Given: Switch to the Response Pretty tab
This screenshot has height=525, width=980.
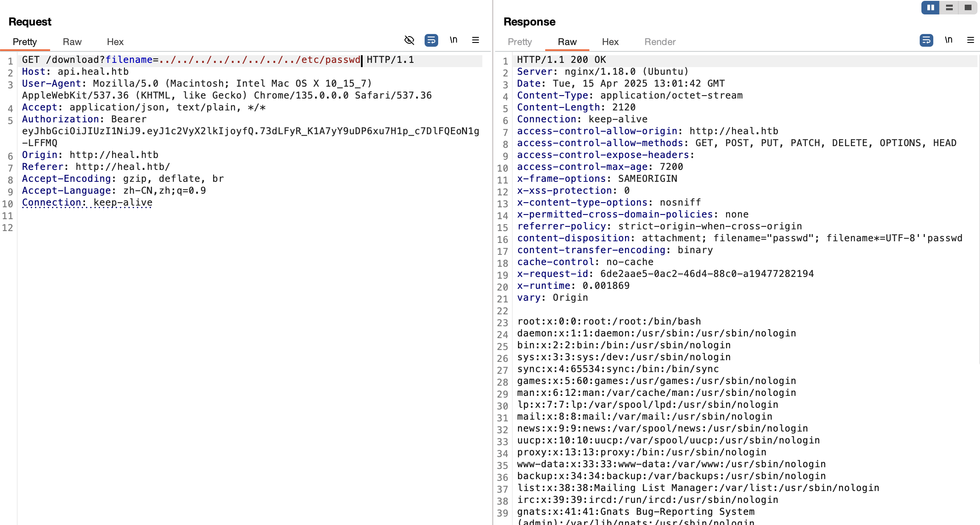Looking at the screenshot, I should (x=519, y=42).
